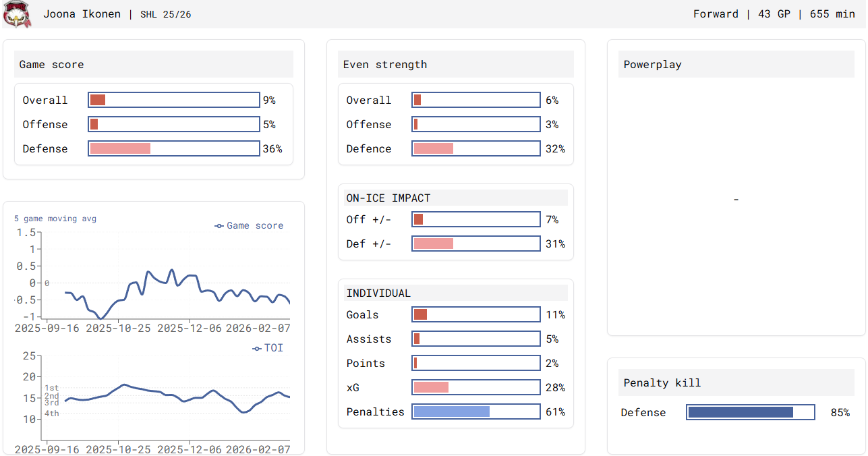868x456 pixels.
Task: Select the individual xG percentile bar
Action: pos(476,387)
